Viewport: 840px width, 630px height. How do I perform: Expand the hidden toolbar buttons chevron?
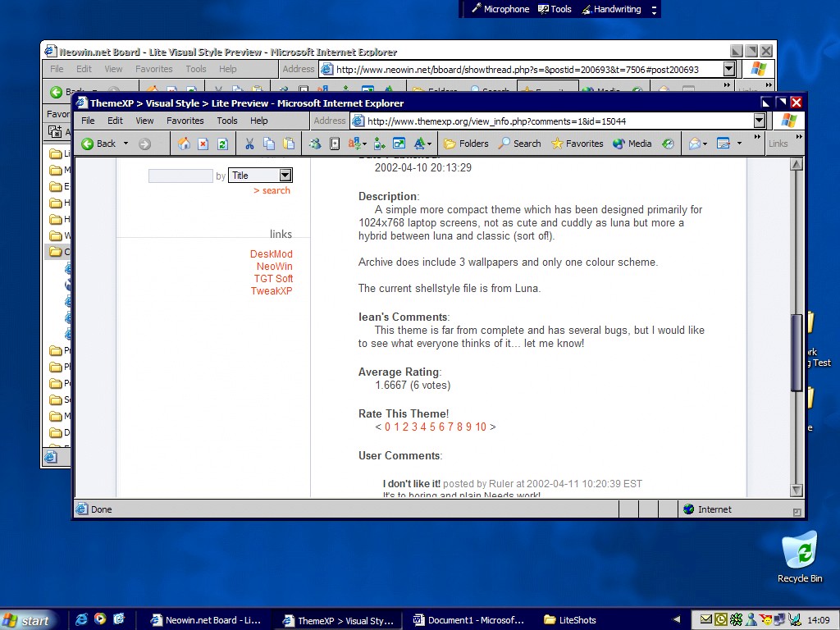[x=757, y=137]
